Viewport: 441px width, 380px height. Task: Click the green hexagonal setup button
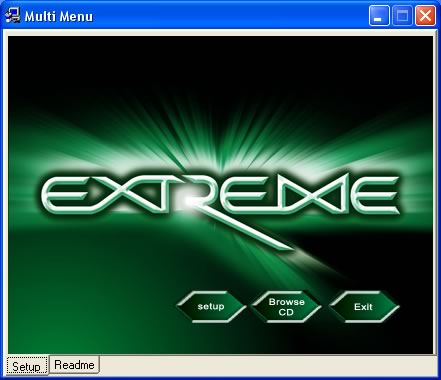coord(211,307)
